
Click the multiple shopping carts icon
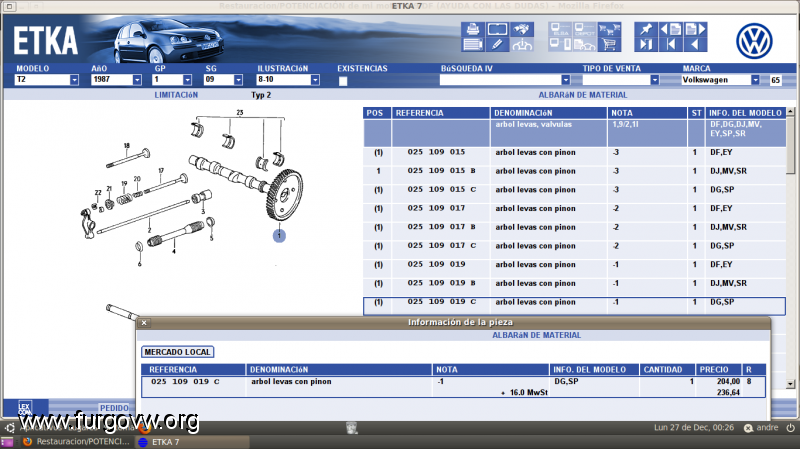click(609, 29)
